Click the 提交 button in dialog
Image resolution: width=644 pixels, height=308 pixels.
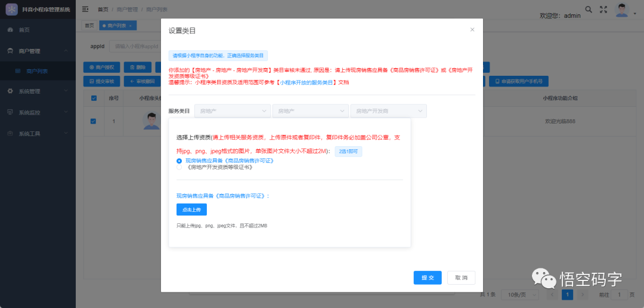point(428,278)
